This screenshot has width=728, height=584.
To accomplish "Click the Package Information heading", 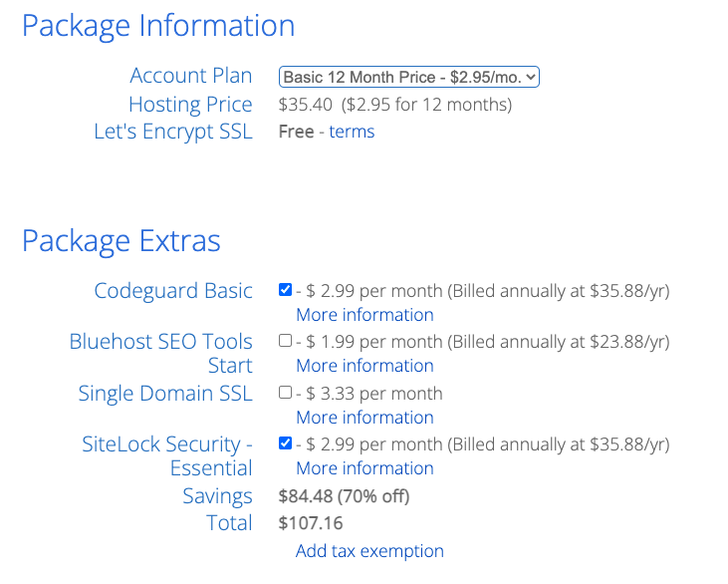I will pos(158,26).
